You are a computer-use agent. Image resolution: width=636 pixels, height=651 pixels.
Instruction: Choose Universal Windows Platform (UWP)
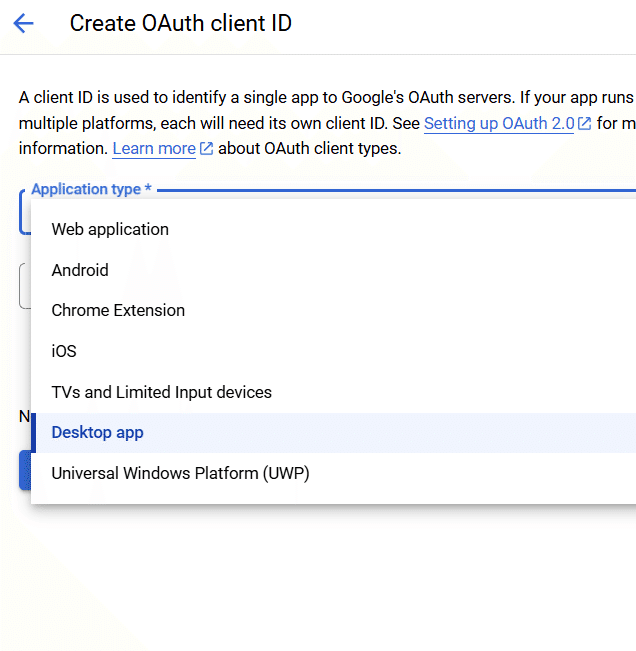pos(333,473)
